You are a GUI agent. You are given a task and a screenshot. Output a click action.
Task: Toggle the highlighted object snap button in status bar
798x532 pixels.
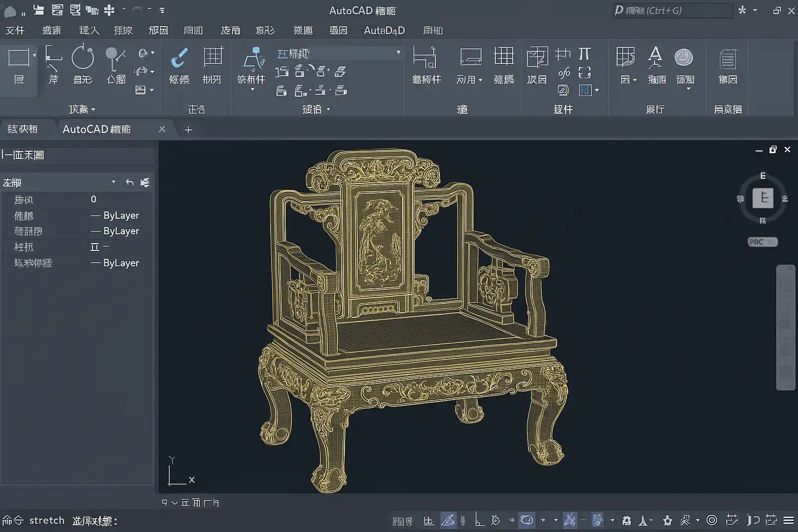tap(570, 520)
